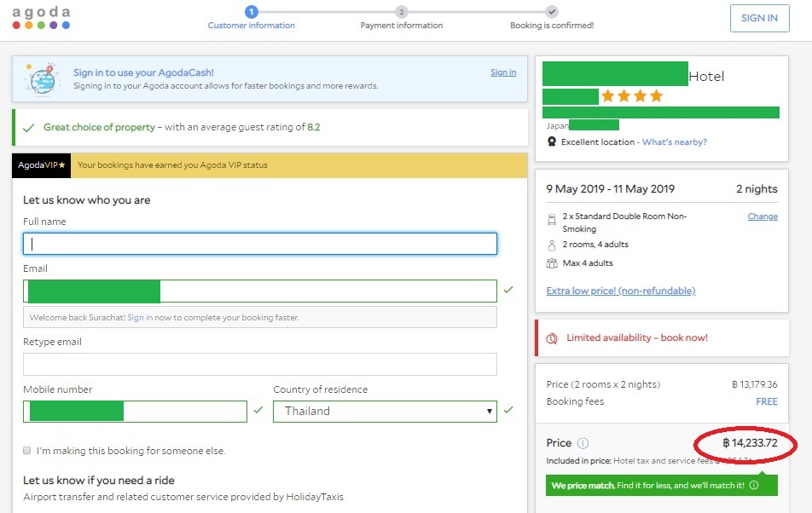The height and width of the screenshot is (513, 812).
Task: Focus the Full name input field
Action: 260,244
